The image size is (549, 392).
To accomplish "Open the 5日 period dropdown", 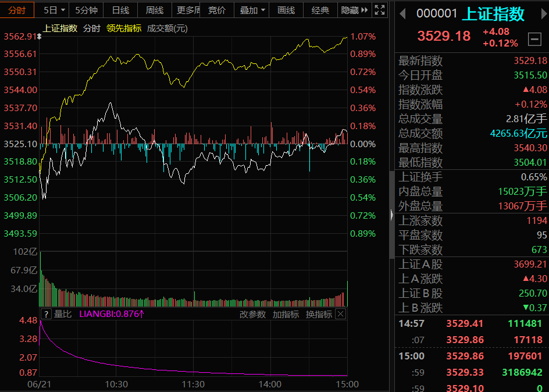I will point(54,10).
